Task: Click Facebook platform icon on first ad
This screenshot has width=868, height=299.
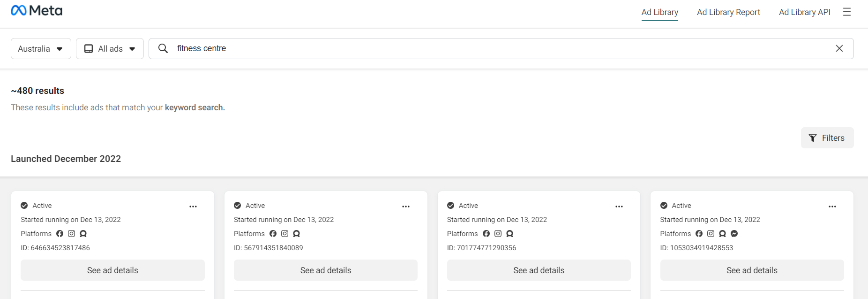Action: coord(60,234)
